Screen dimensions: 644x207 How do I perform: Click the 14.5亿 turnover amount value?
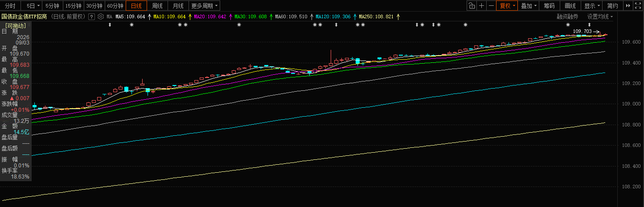(x=21, y=132)
